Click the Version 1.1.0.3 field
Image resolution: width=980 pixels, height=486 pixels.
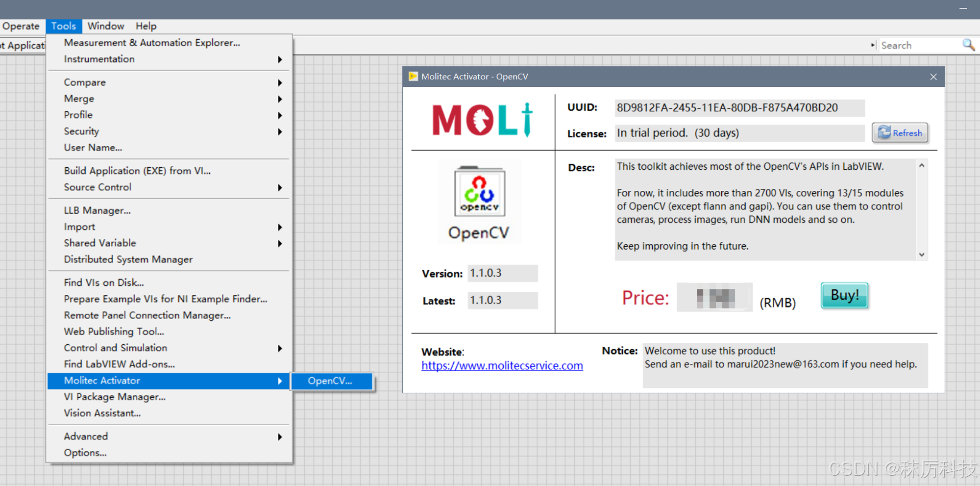coord(502,273)
